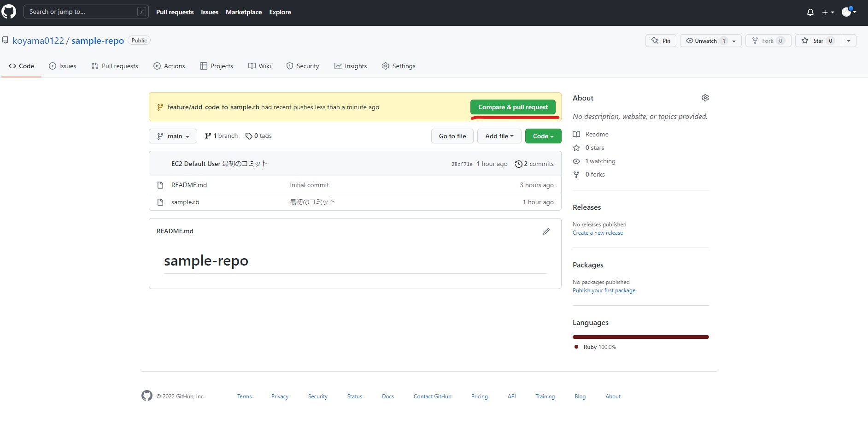Open the notifications bell

pos(810,12)
